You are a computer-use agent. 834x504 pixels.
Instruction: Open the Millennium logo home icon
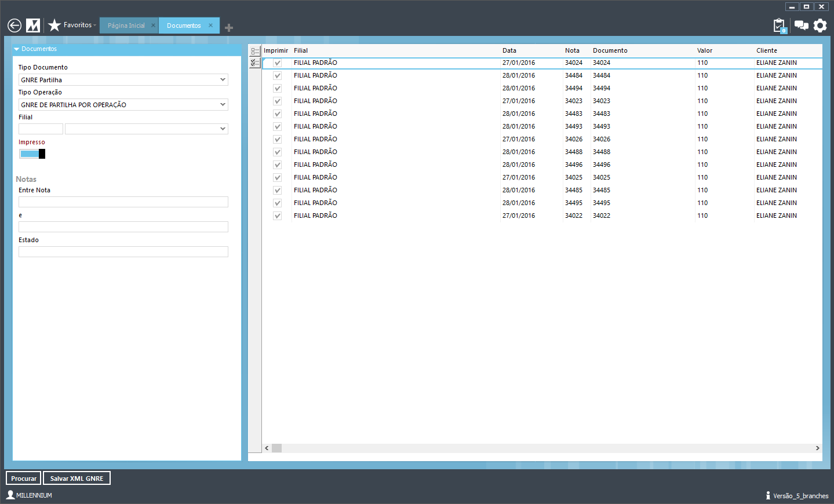(33, 25)
